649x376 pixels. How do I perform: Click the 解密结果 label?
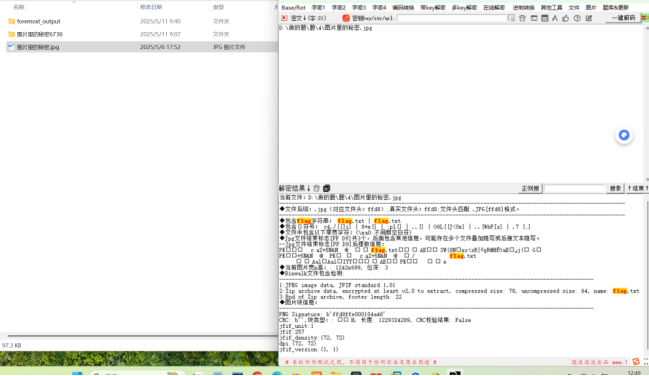(291, 188)
